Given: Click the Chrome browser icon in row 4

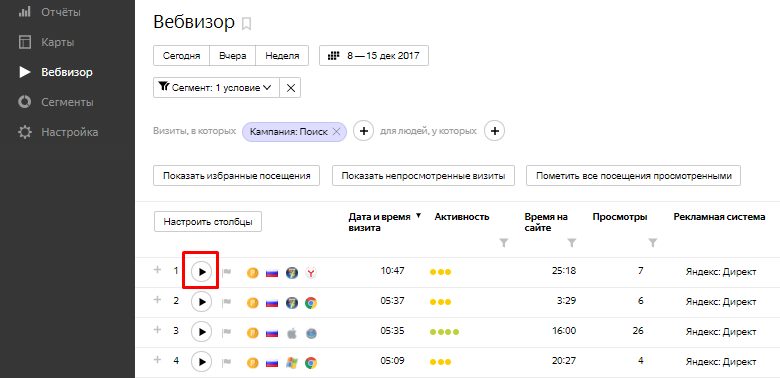Looking at the screenshot, I should pos(311,363).
